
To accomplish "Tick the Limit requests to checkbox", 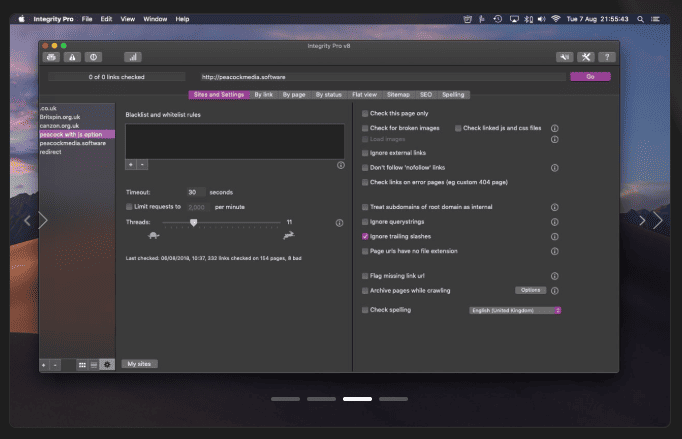I will coord(129,207).
